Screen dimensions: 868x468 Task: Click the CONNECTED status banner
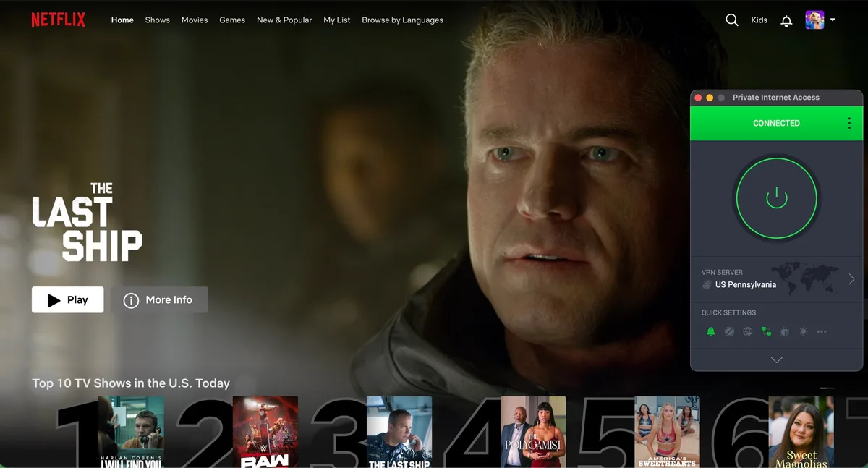click(x=776, y=123)
